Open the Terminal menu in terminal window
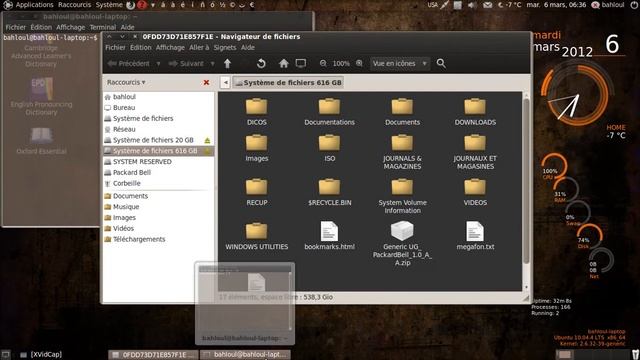640x360 pixels. [x=102, y=27]
